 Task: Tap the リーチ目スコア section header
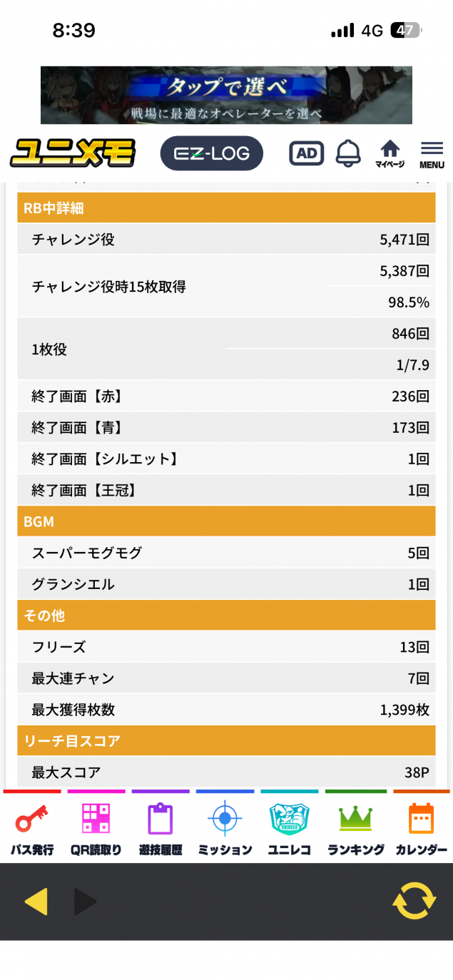pyautogui.click(x=226, y=741)
